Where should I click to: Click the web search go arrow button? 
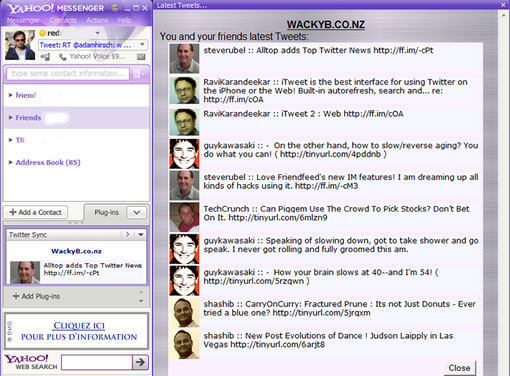pyautogui.click(x=140, y=362)
